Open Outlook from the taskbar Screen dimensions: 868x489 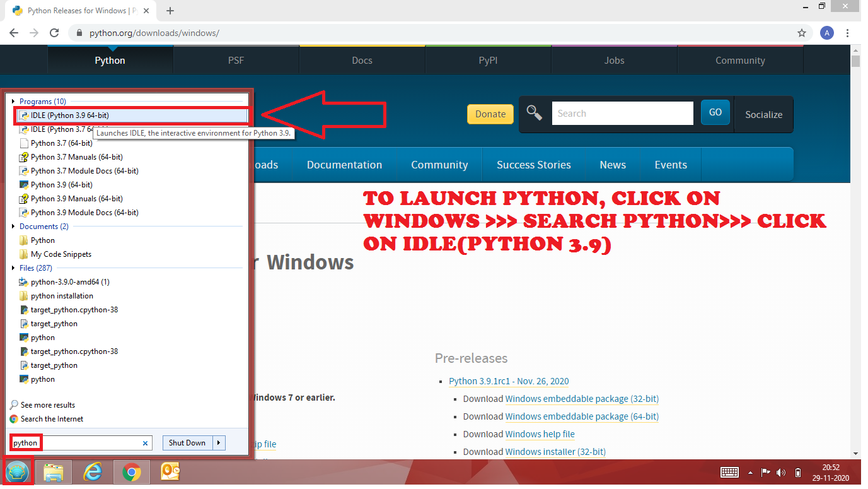(x=169, y=471)
